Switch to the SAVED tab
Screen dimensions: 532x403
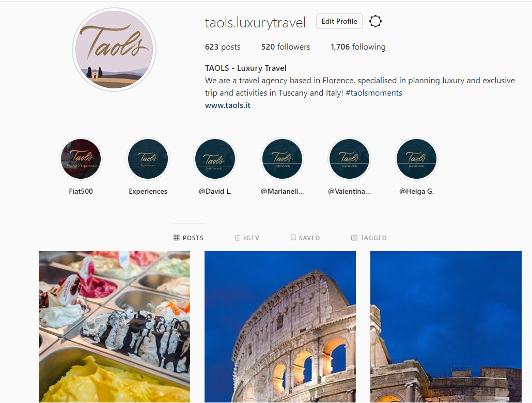click(x=305, y=238)
